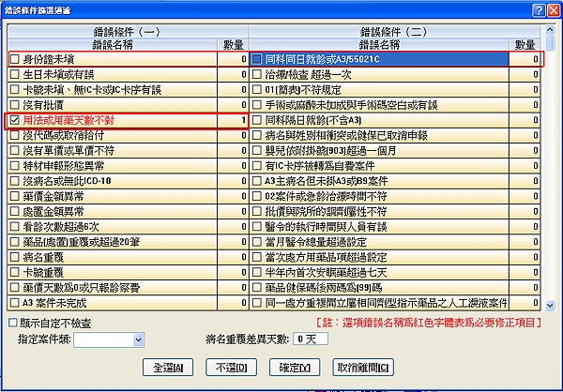The image size is (563, 392).
Task: Tick the 嬰兒依附掛號(903)超過一個月 checkbox
Action: pyautogui.click(x=257, y=151)
